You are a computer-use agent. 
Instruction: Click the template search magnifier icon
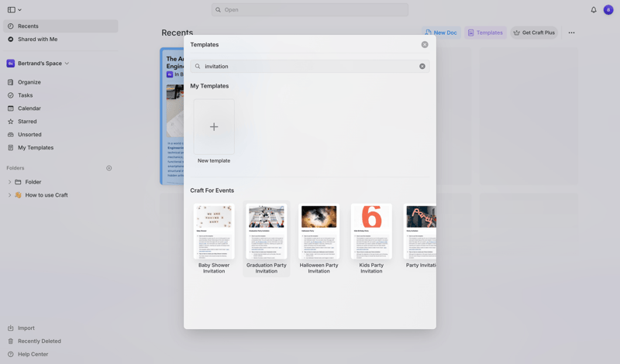pos(198,67)
